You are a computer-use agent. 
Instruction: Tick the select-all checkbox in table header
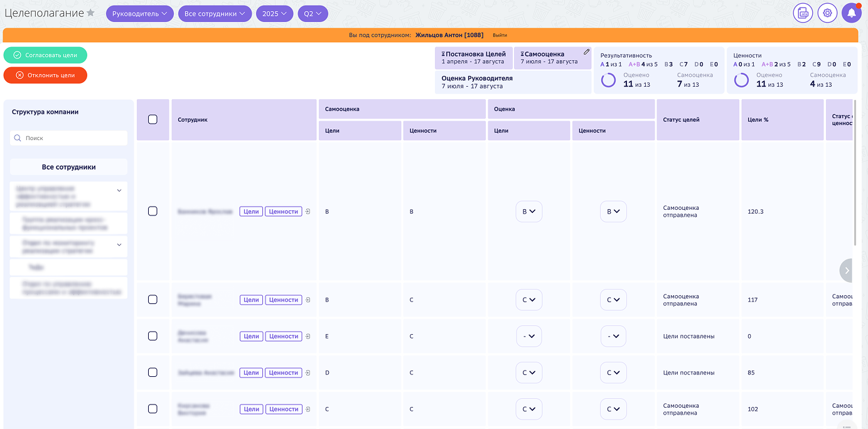pos(153,119)
